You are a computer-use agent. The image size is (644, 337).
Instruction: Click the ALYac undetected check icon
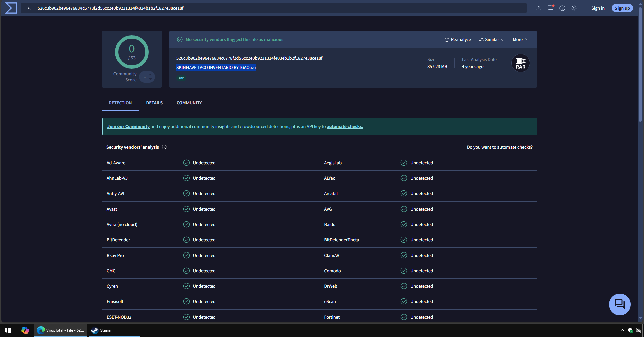[404, 178]
